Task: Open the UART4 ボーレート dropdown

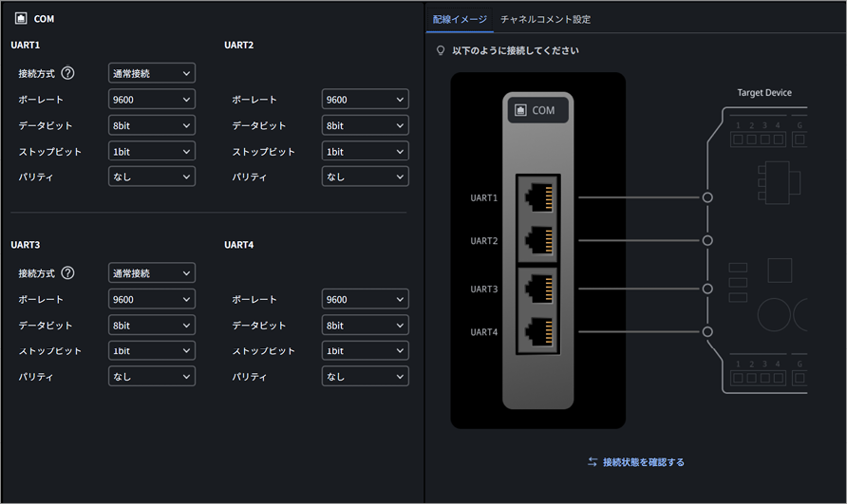Action: click(x=366, y=299)
